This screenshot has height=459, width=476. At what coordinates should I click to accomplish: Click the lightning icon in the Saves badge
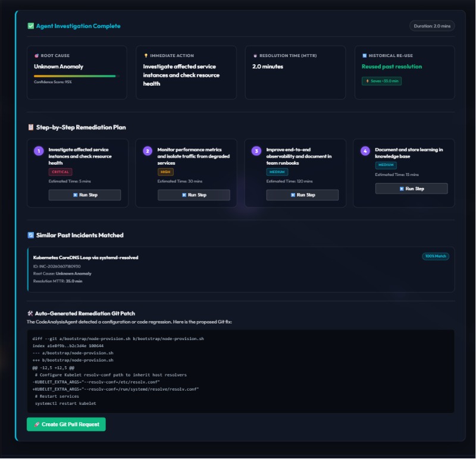[367, 81]
